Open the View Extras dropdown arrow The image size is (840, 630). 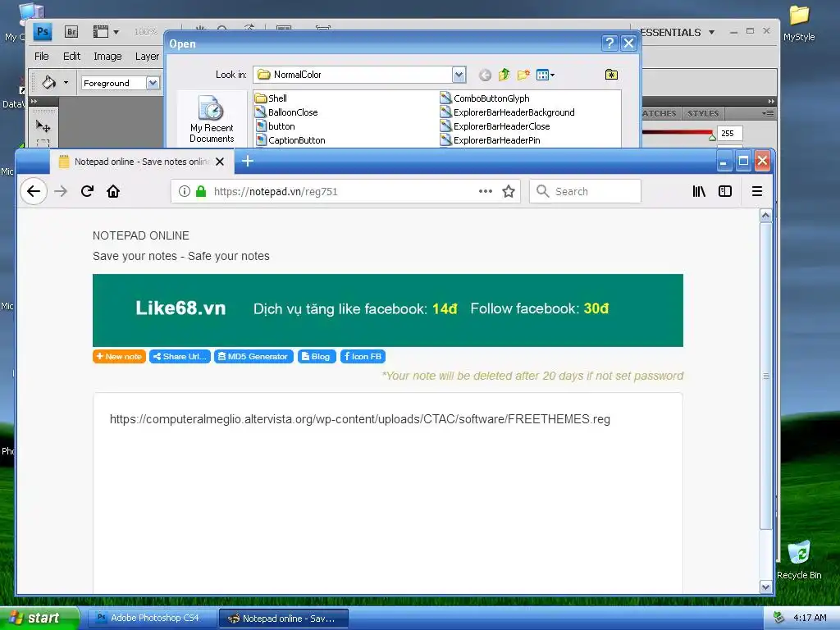[x=116, y=32]
